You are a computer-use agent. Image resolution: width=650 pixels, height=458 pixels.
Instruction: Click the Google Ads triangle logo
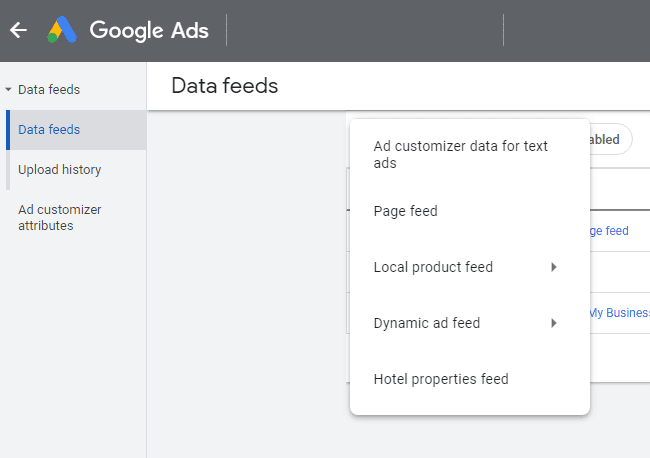pyautogui.click(x=62, y=30)
